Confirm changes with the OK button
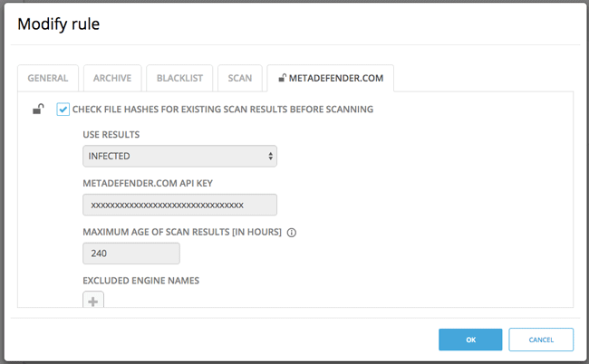The width and height of the screenshot is (589, 364). click(x=469, y=340)
